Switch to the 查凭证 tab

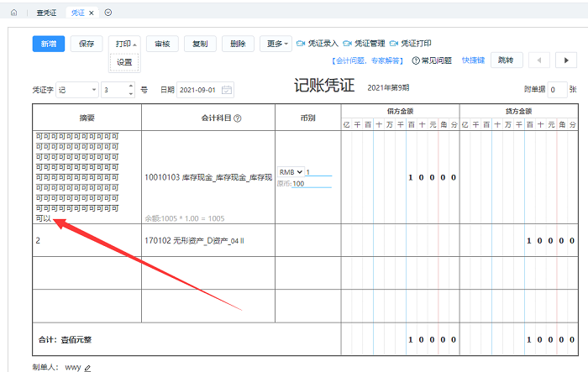pyautogui.click(x=45, y=13)
